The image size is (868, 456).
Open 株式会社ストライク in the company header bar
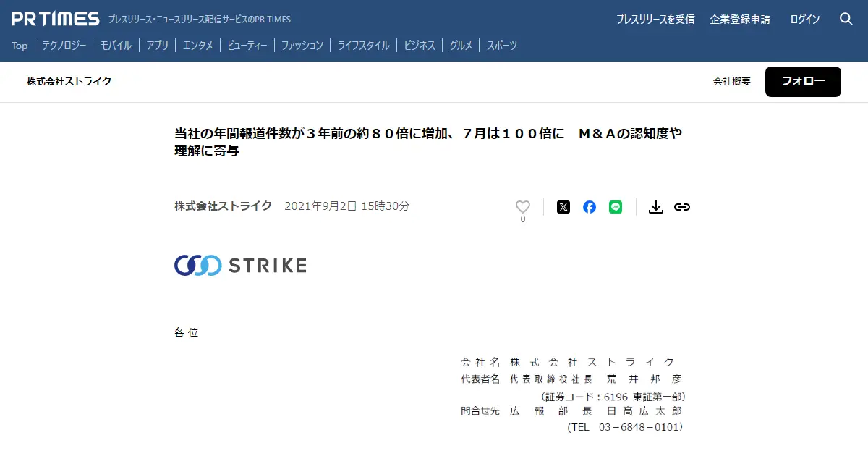pos(69,82)
